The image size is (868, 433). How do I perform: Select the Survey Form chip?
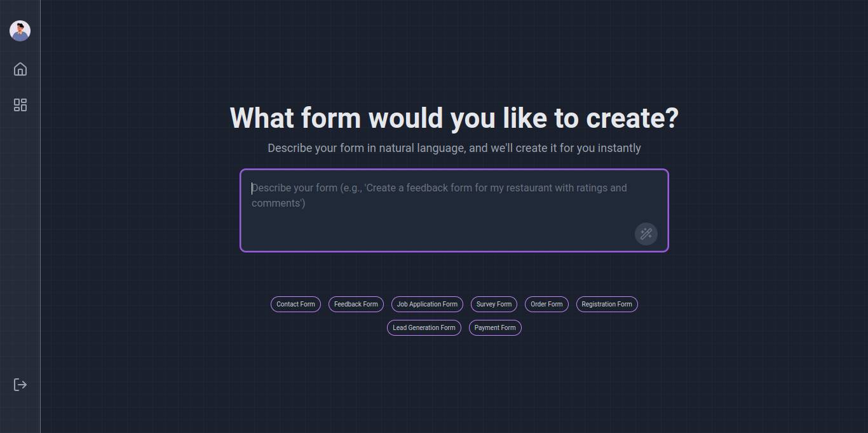[x=494, y=305]
